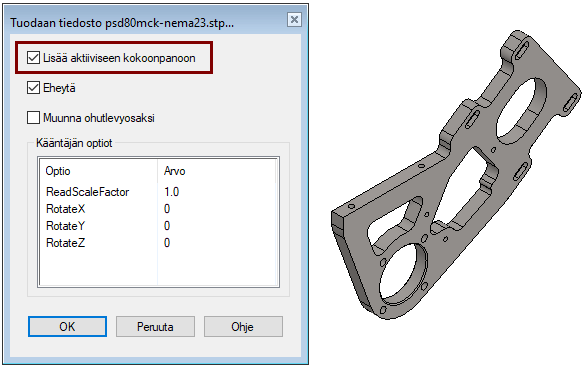Open help via Ohje button
Image resolution: width=587 pixels, height=368 pixels.
243,326
